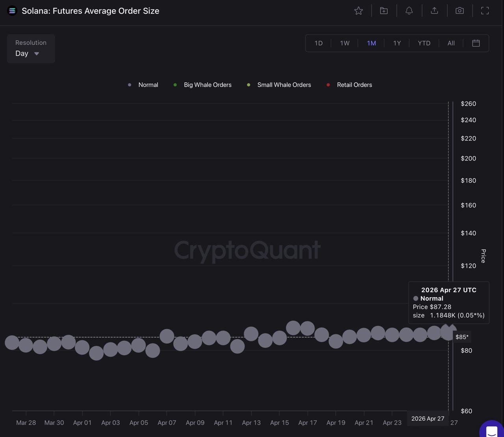Screen dimensions: 504x437
Task: Click the share/export upload icon
Action: coord(434,11)
